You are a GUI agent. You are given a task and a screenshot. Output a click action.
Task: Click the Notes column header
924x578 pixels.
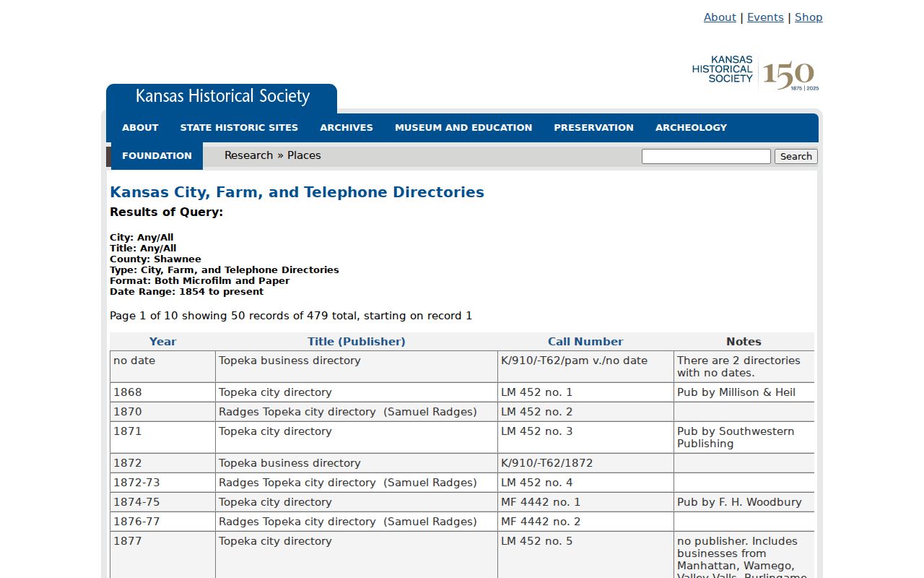pyautogui.click(x=744, y=342)
